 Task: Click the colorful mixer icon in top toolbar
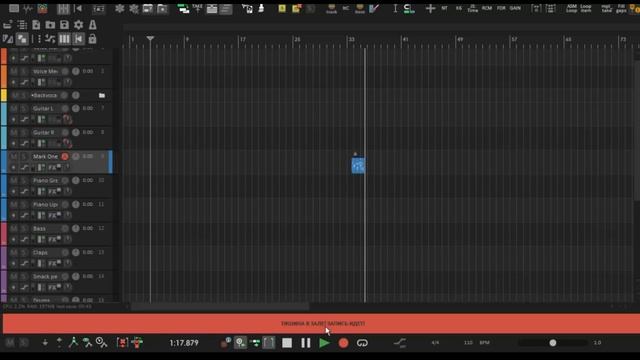(42, 9)
